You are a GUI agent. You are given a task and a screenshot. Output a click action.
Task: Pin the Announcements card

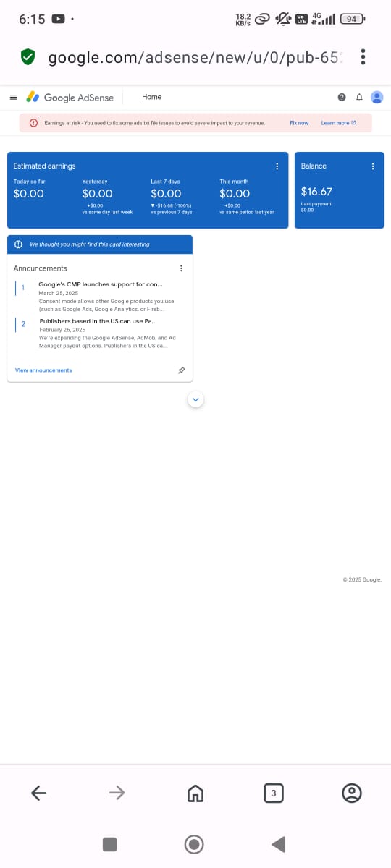pyautogui.click(x=181, y=370)
